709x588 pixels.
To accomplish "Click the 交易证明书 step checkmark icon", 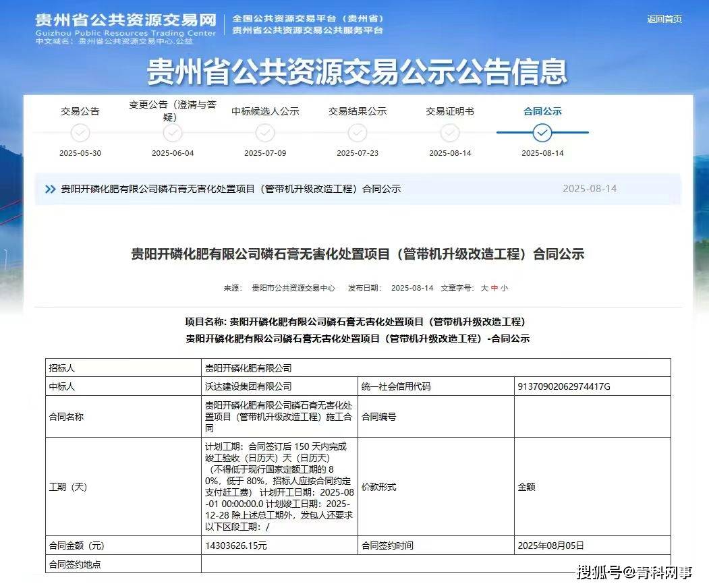I will 450,133.
